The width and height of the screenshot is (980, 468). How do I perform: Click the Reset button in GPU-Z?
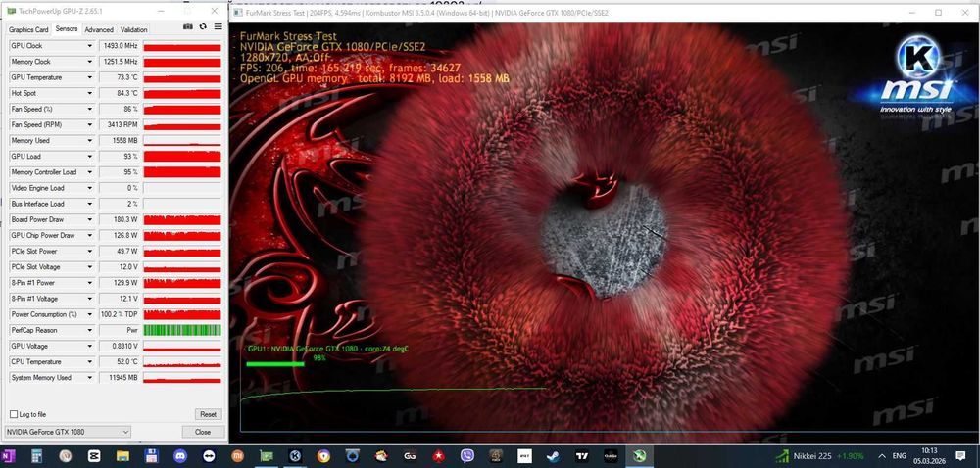coord(208,414)
